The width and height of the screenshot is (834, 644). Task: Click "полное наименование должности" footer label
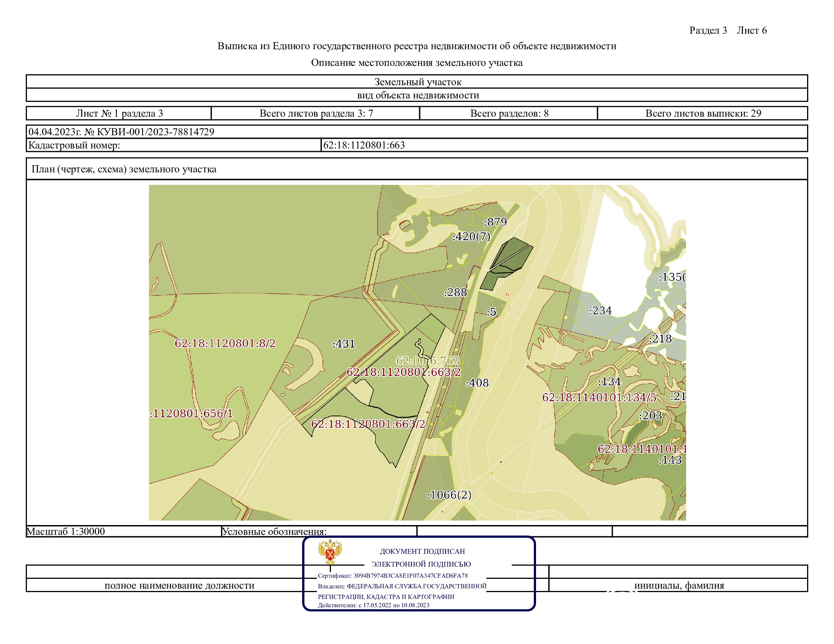pos(179,586)
